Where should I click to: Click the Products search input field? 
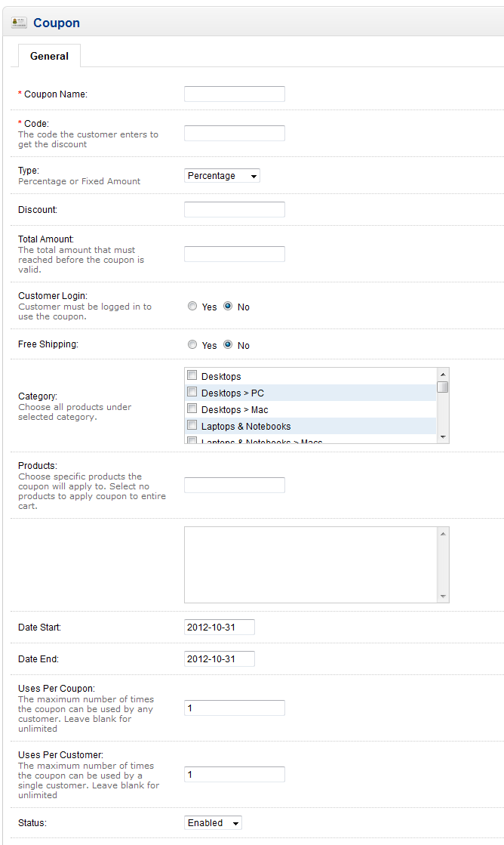click(234, 486)
